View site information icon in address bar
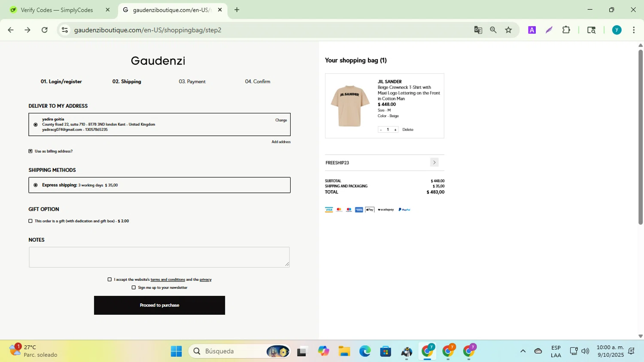The width and height of the screenshot is (644, 362). pyautogui.click(x=65, y=30)
